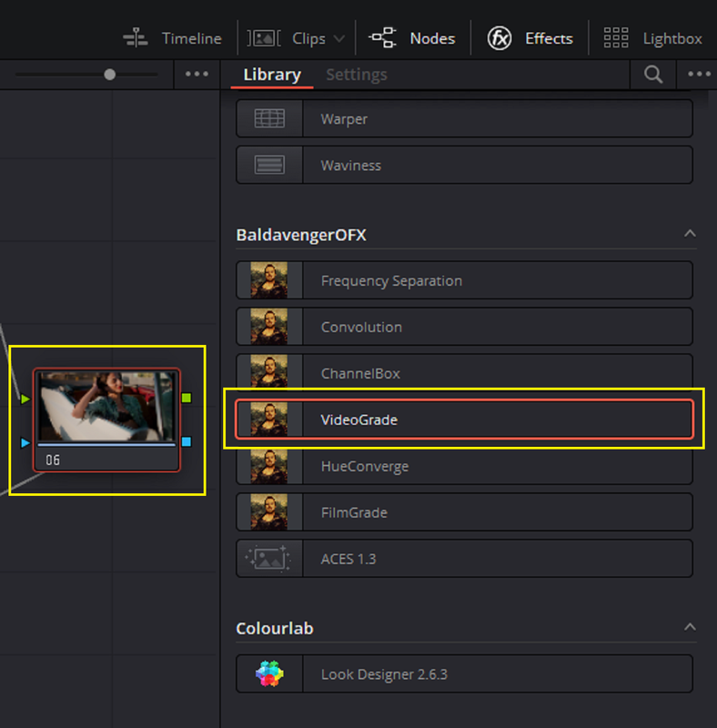The height and width of the screenshot is (728, 717).
Task: Click node 06 green RGB input
Action: pos(25,399)
